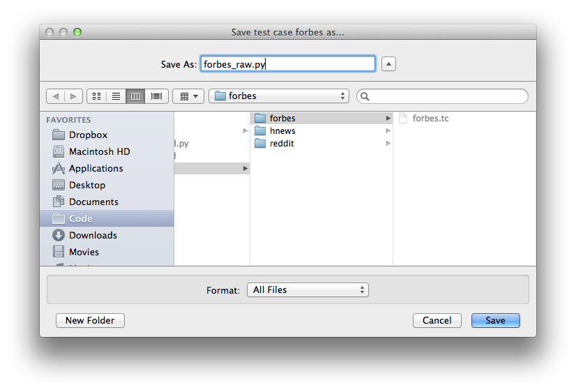Click the reddit folder icon
This screenshot has height=392, width=576.
point(260,143)
